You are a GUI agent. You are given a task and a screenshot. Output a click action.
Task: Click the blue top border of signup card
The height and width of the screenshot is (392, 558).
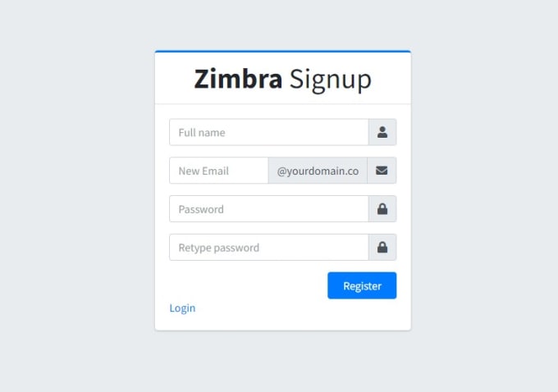pos(283,51)
